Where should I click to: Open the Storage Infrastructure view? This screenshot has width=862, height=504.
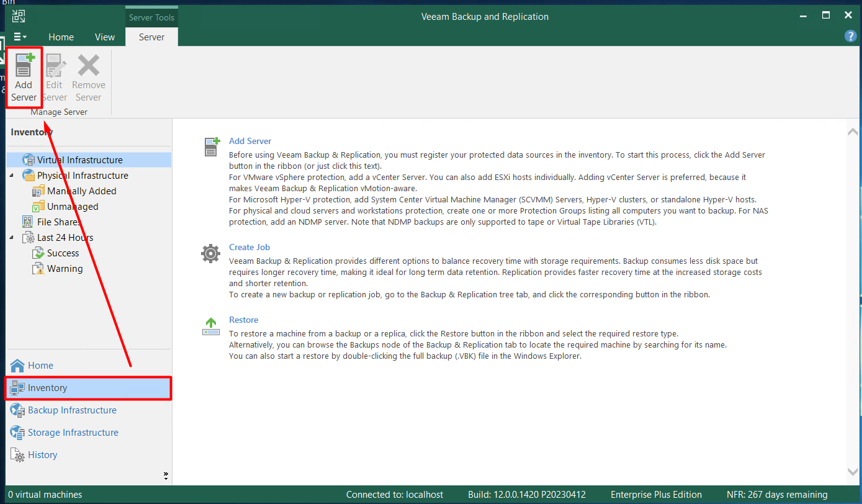point(89,432)
